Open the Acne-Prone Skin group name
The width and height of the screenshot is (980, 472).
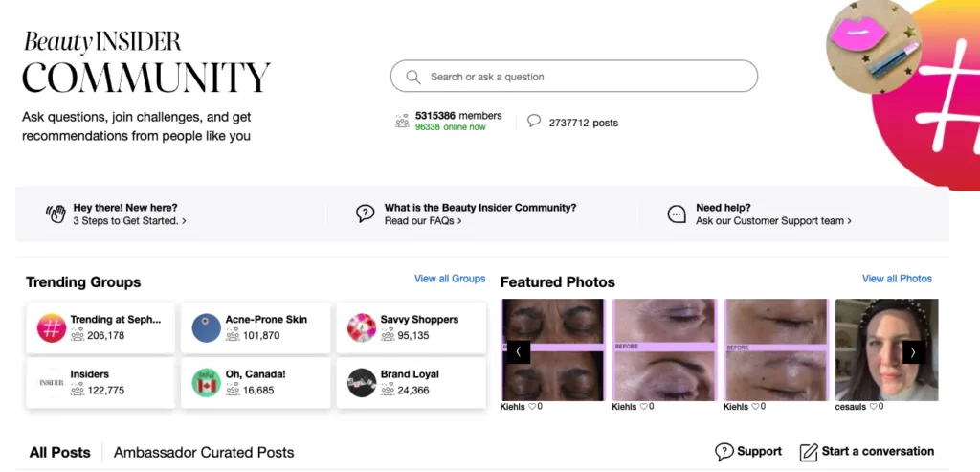(x=266, y=320)
